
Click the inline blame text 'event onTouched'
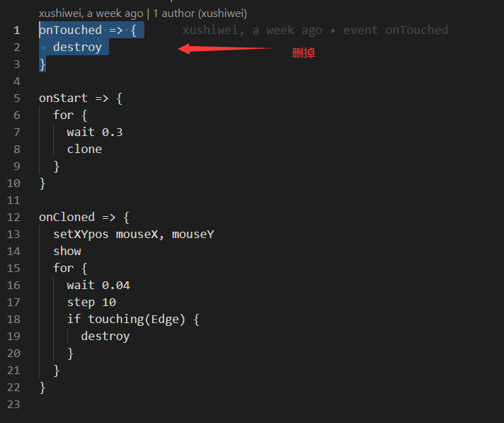[396, 30]
